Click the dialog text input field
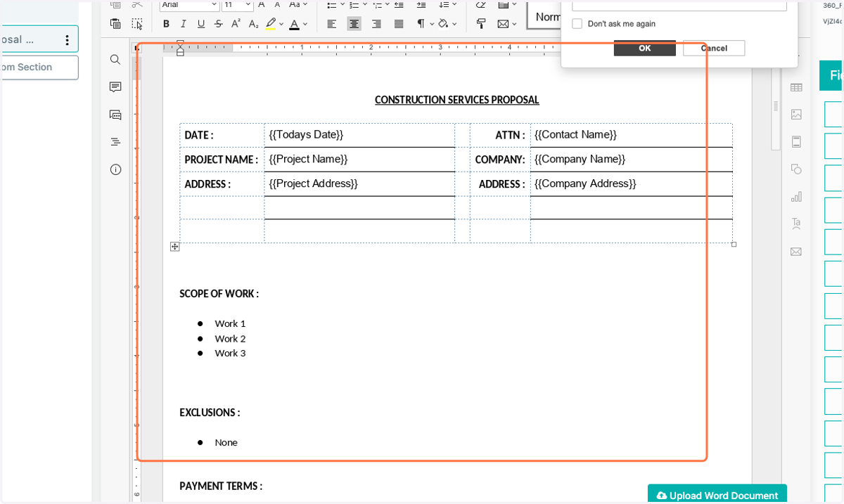This screenshot has height=504, width=844. 679,6
